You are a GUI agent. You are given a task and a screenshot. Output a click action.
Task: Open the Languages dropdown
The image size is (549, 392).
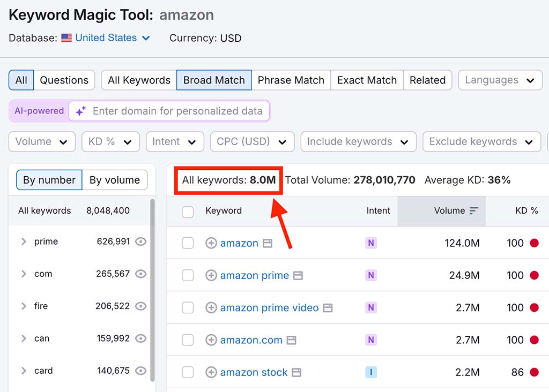pyautogui.click(x=500, y=80)
